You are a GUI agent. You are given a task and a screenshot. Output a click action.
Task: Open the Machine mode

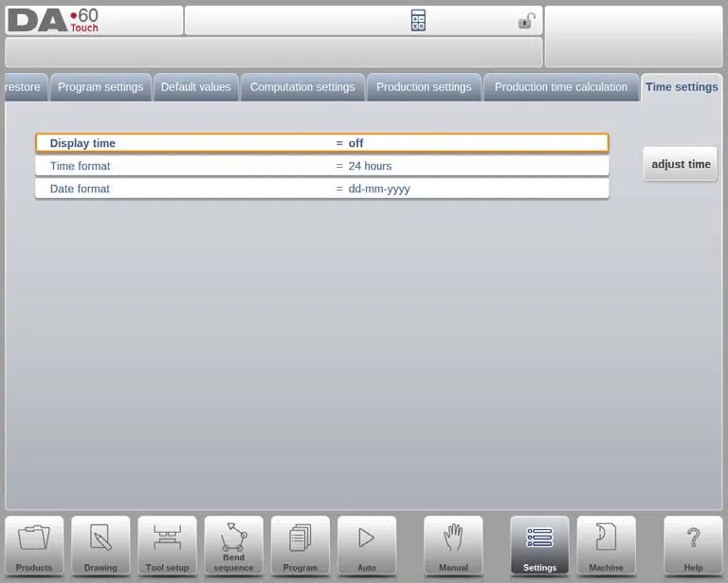click(606, 546)
